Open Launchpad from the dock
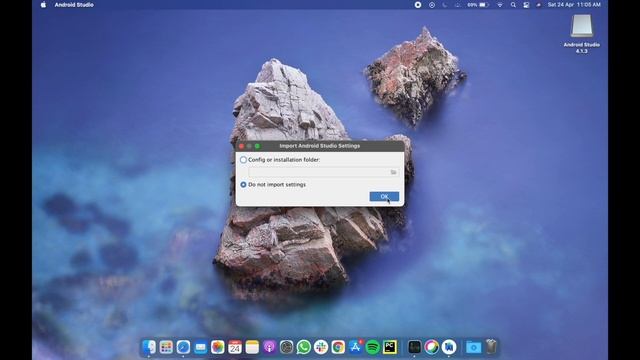This screenshot has height=360, width=640. coord(166,347)
